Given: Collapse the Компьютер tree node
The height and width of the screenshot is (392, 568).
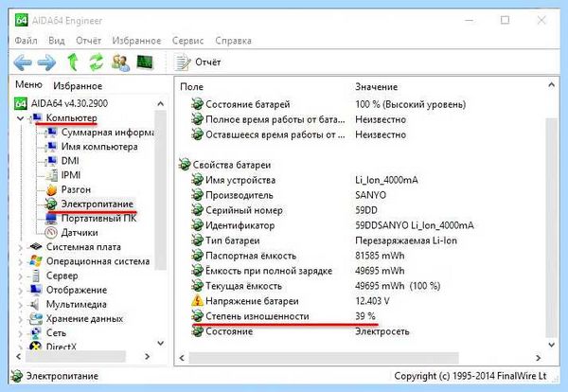Looking at the screenshot, I should (20, 118).
